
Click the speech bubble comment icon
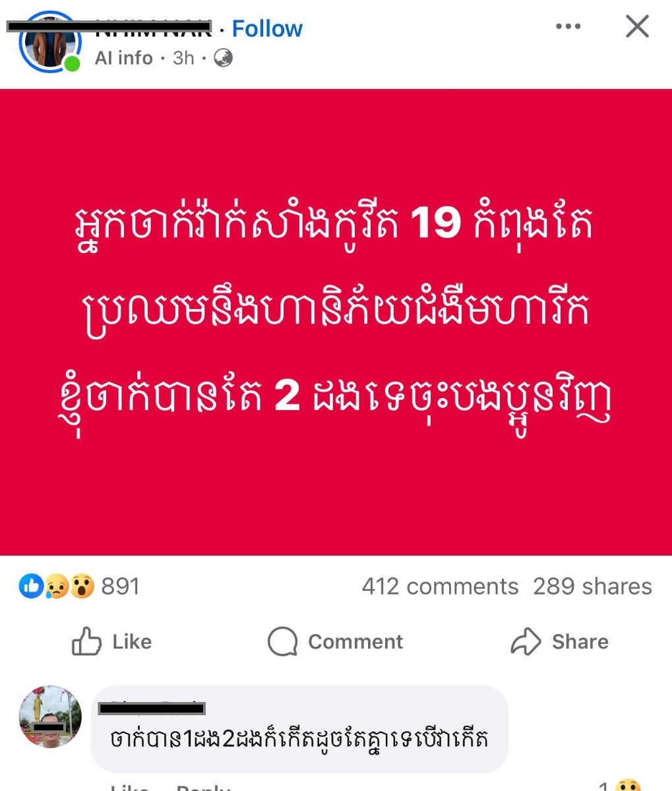[x=282, y=641]
